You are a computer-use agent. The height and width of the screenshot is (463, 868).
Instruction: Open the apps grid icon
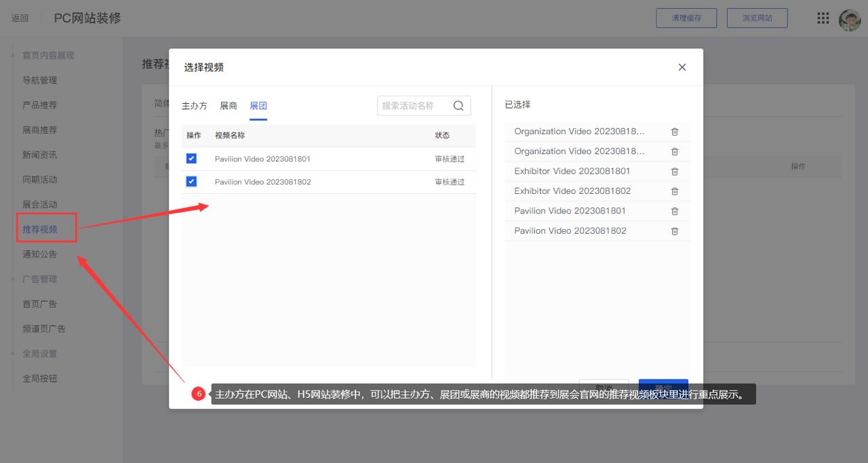coord(823,18)
